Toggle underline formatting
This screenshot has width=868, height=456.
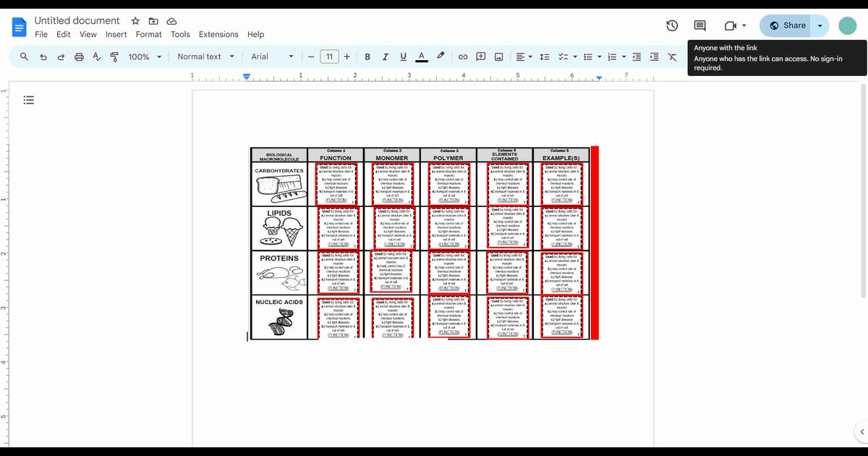click(403, 56)
